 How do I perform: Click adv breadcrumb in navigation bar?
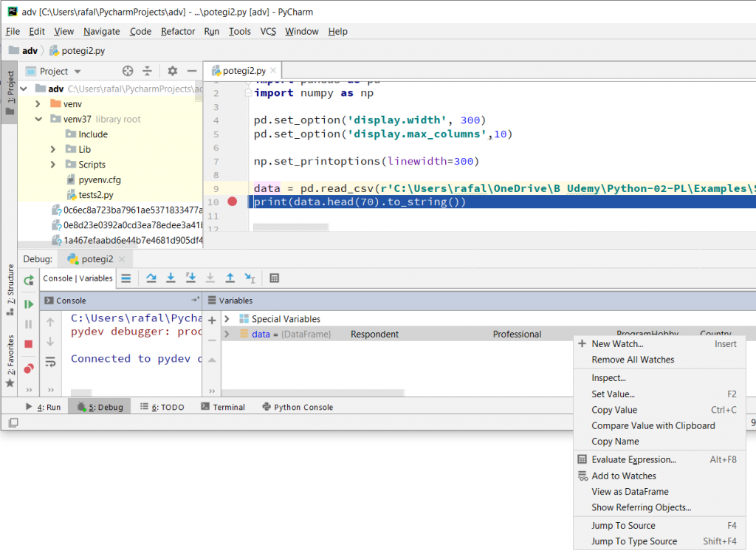tap(23, 51)
